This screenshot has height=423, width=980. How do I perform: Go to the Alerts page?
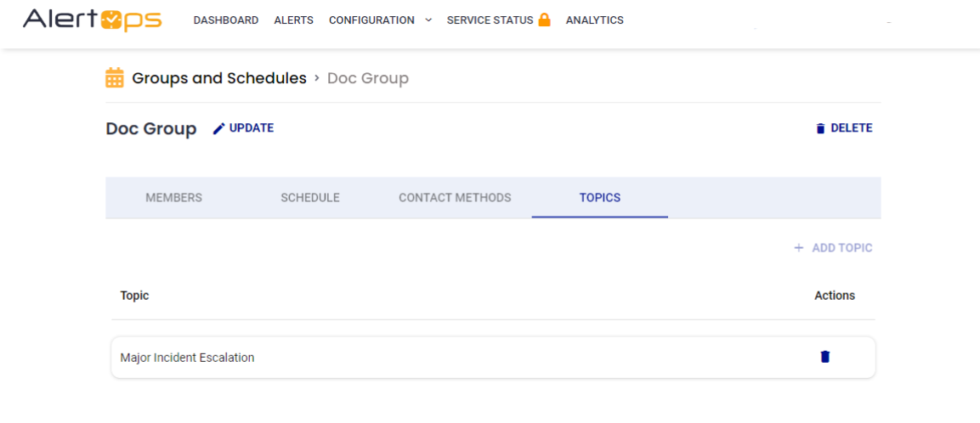click(x=293, y=20)
